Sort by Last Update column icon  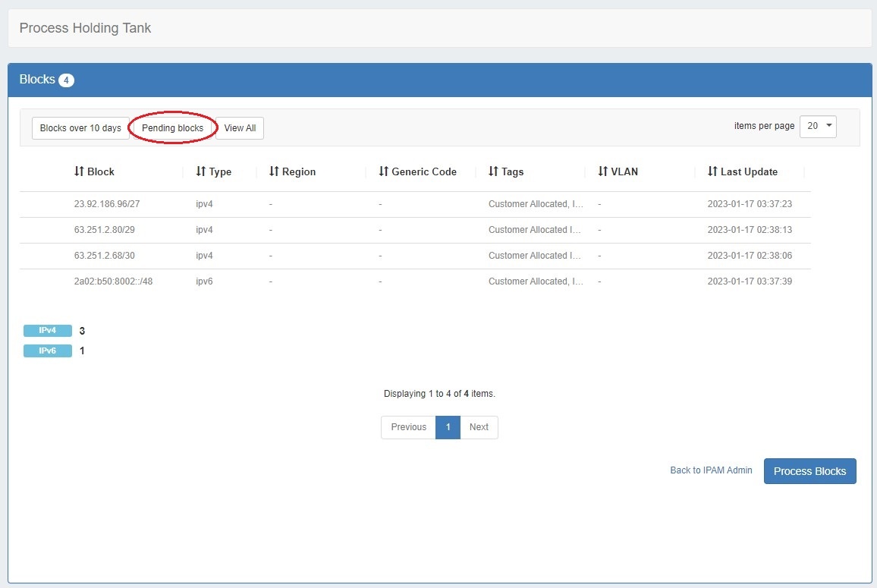tap(712, 172)
